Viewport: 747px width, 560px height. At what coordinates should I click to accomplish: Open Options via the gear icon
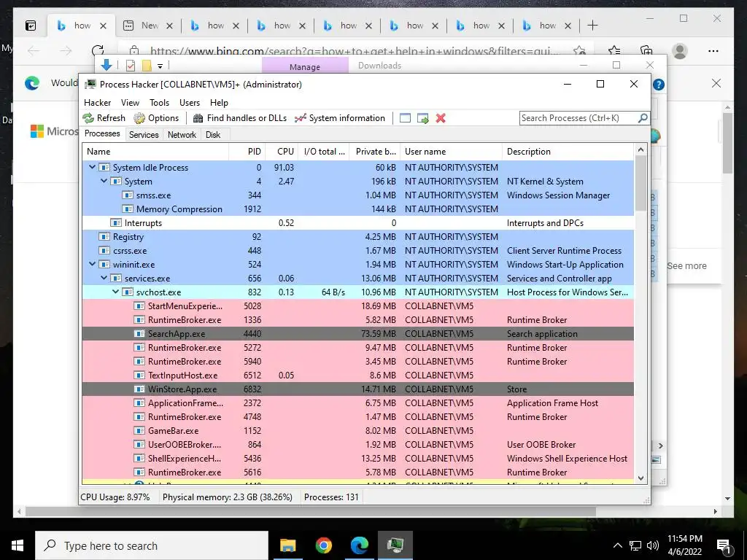point(139,118)
